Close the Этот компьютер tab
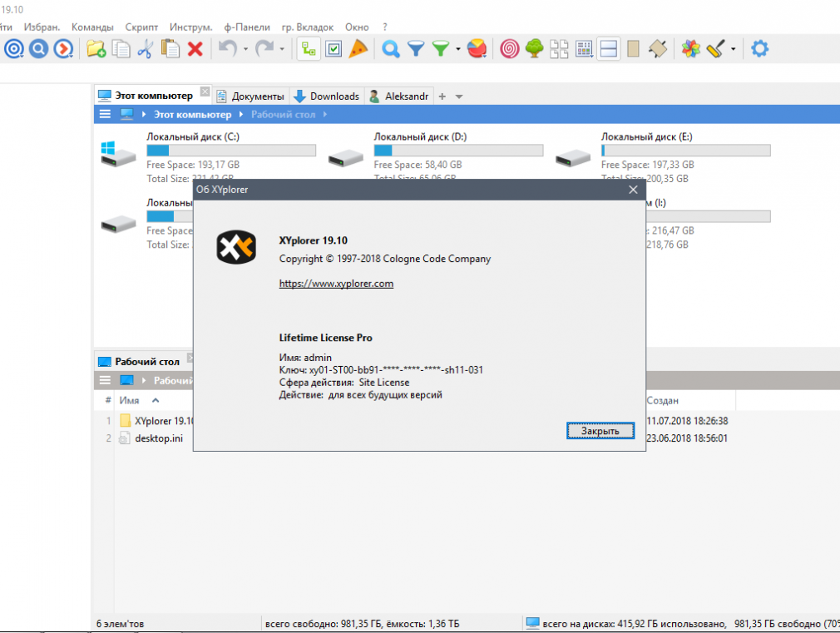Viewport: 840px width, 633px height. click(x=205, y=91)
